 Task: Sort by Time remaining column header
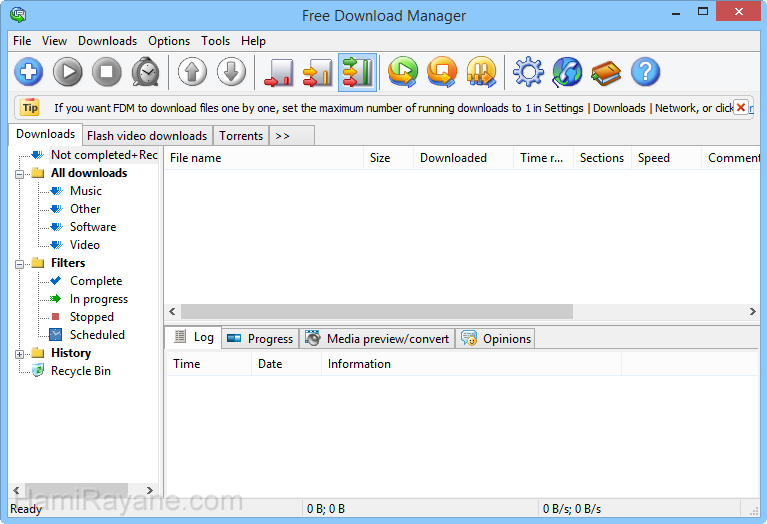tap(543, 158)
